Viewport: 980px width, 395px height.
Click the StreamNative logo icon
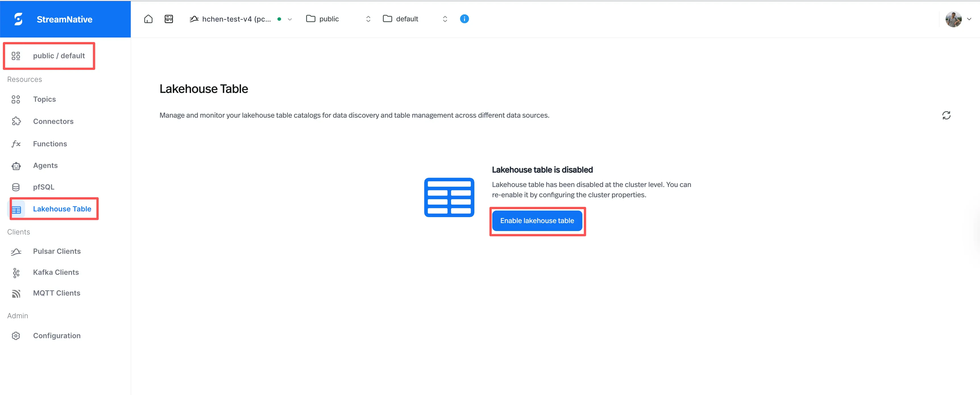tap(18, 19)
